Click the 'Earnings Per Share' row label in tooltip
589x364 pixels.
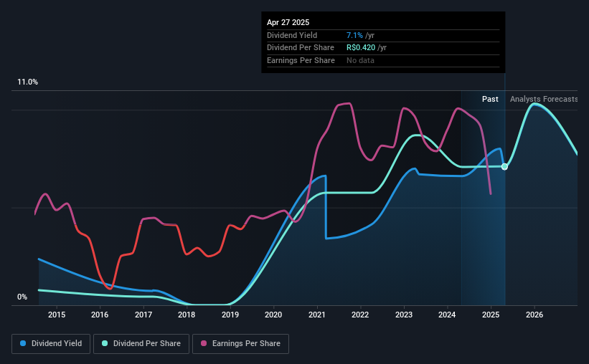[301, 60]
